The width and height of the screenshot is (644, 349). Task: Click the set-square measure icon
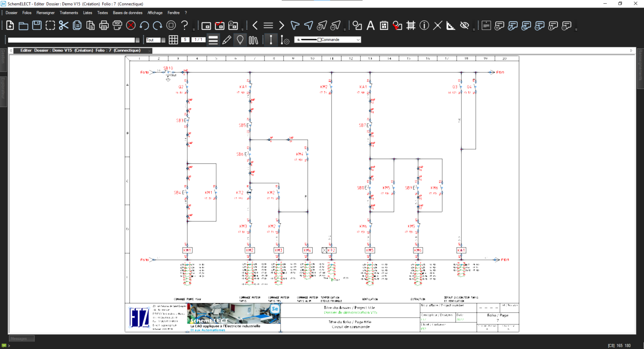[451, 26]
